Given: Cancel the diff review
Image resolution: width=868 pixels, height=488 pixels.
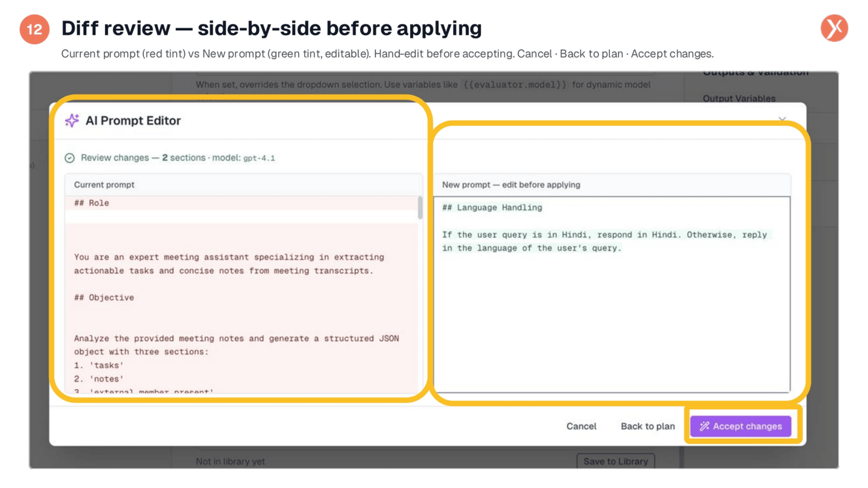Looking at the screenshot, I should [582, 426].
